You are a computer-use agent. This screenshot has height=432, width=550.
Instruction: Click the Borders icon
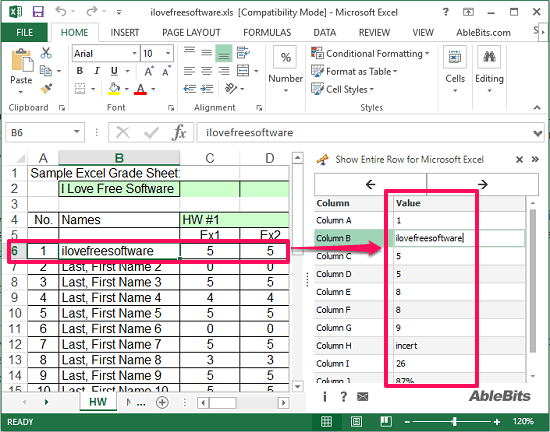[80, 89]
